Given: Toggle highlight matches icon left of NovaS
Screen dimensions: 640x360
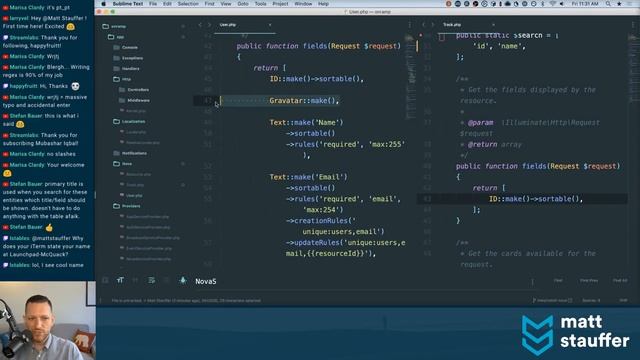Looking at the screenshot, I should [183, 280].
